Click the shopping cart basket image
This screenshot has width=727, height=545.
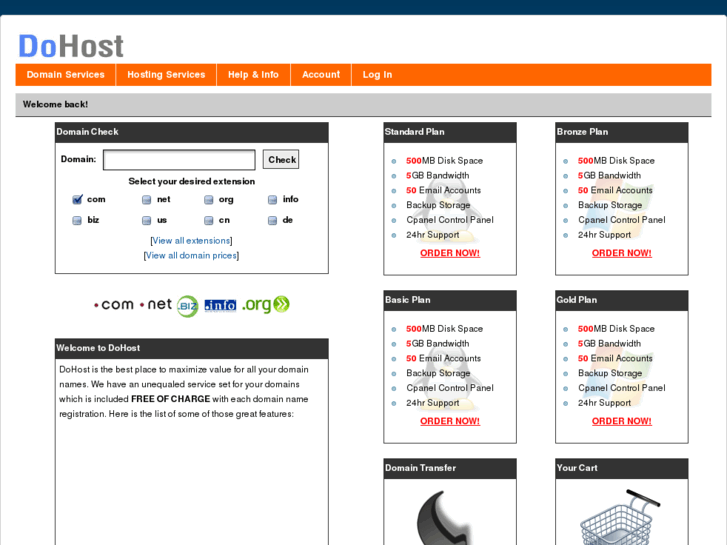coord(618,518)
